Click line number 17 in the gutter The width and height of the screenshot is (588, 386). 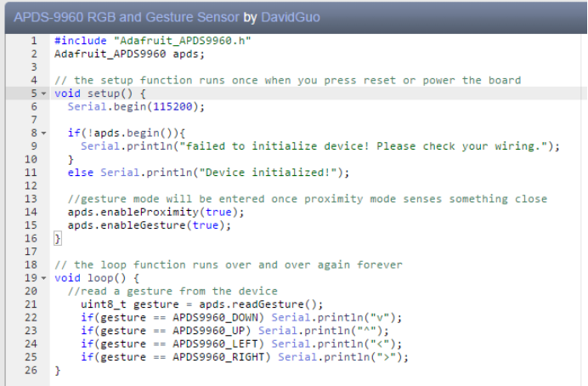click(x=31, y=252)
